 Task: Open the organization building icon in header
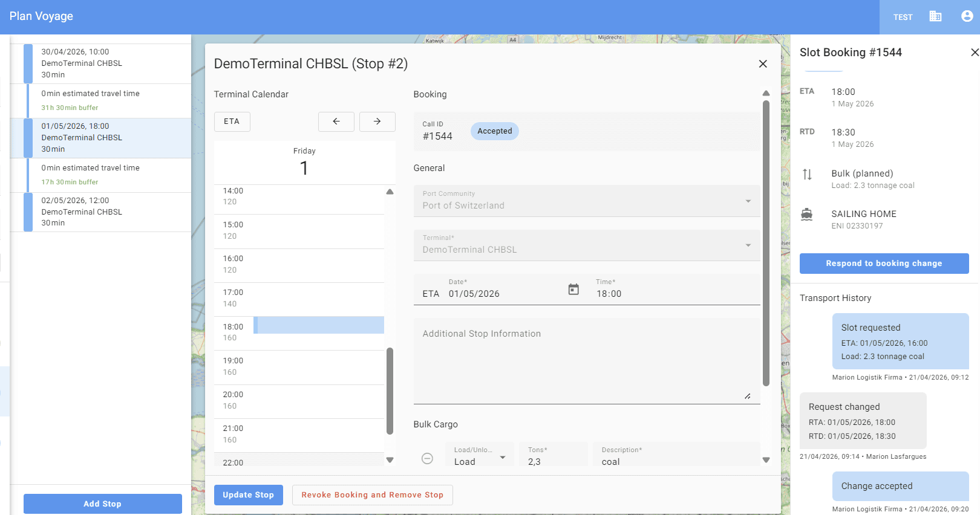935,16
